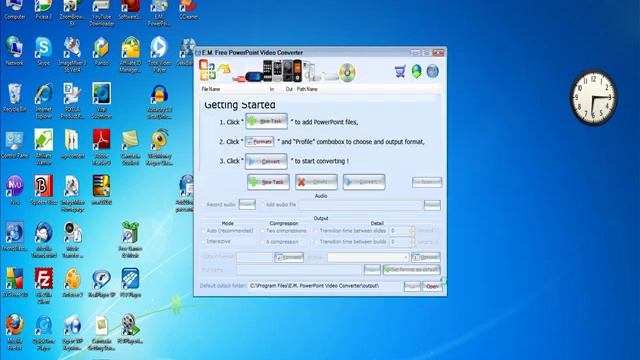
Task: Open the Computer desktop icon
Action: (15, 10)
